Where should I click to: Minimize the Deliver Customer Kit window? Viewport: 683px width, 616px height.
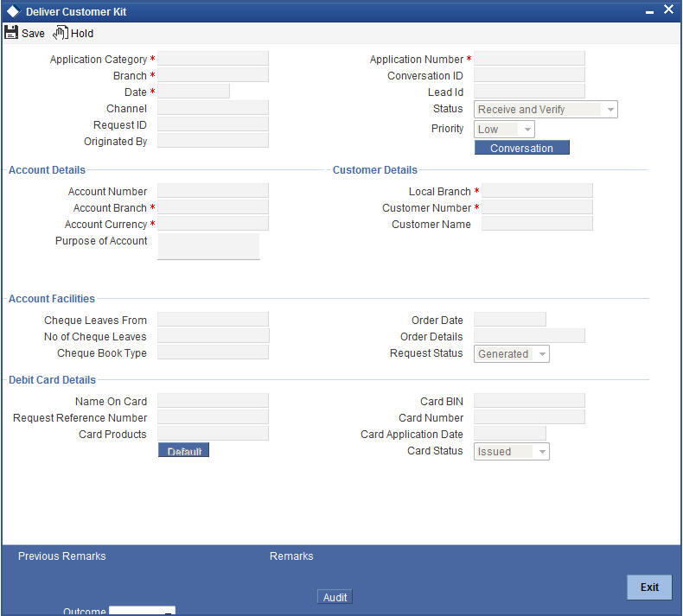coord(649,12)
